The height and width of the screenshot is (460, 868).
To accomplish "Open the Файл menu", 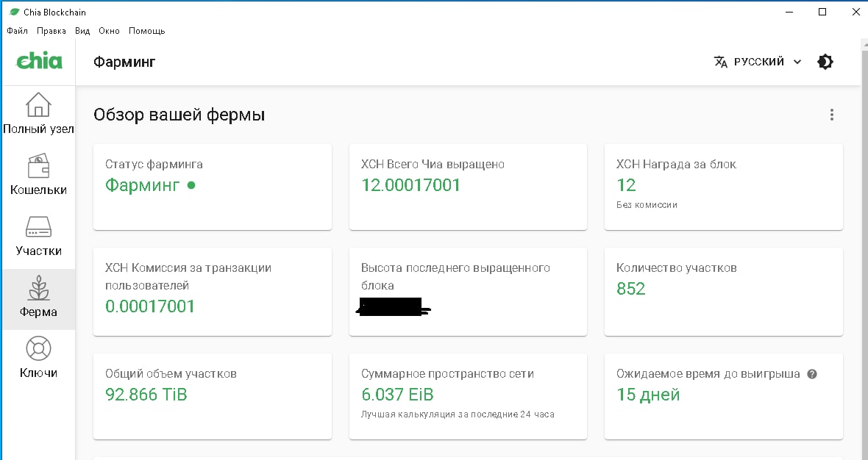I will coord(17,31).
